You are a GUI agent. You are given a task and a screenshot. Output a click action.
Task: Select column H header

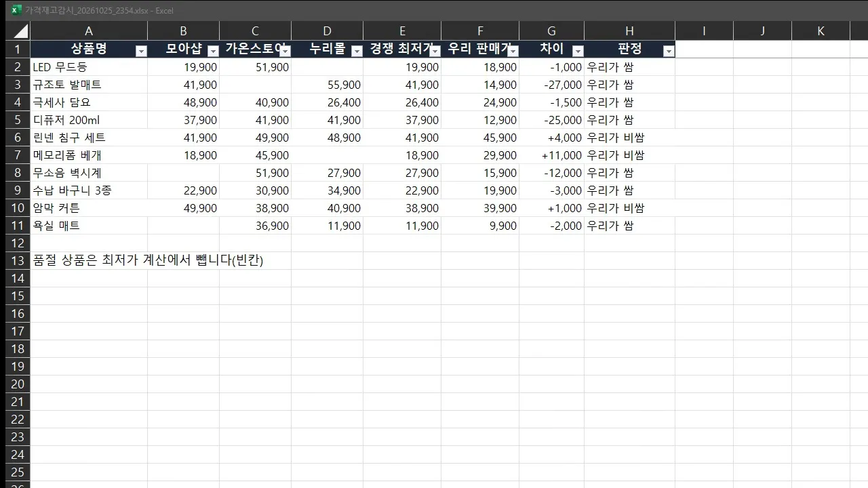pos(629,31)
